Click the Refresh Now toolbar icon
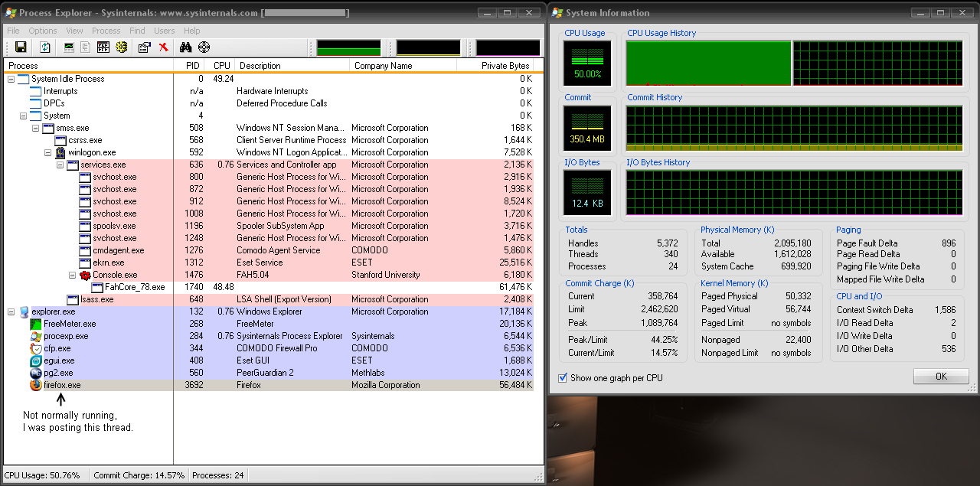 tap(45, 47)
